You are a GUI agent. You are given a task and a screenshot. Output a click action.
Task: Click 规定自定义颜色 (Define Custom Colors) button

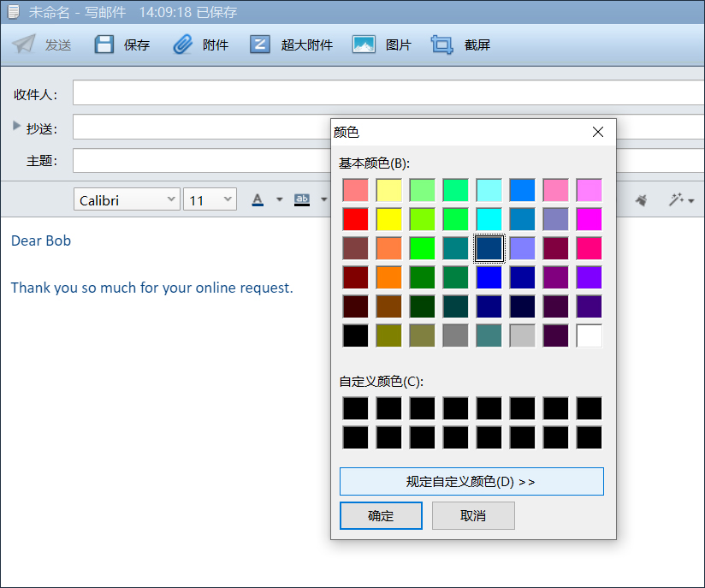pyautogui.click(x=471, y=481)
